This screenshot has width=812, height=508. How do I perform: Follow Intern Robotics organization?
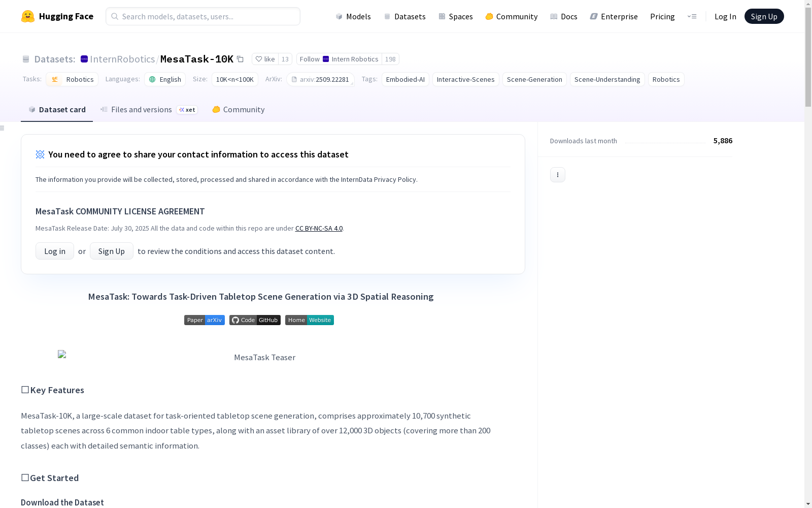pyautogui.click(x=339, y=59)
